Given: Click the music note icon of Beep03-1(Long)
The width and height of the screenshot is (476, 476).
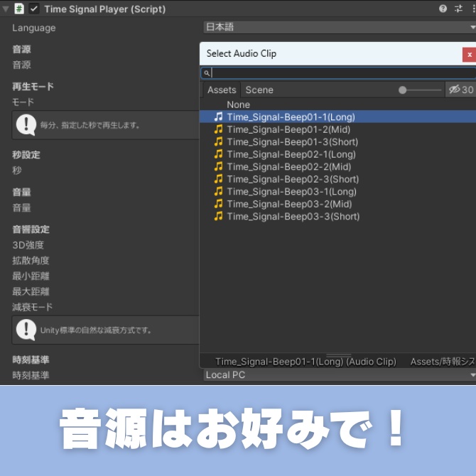Looking at the screenshot, I should tap(218, 191).
